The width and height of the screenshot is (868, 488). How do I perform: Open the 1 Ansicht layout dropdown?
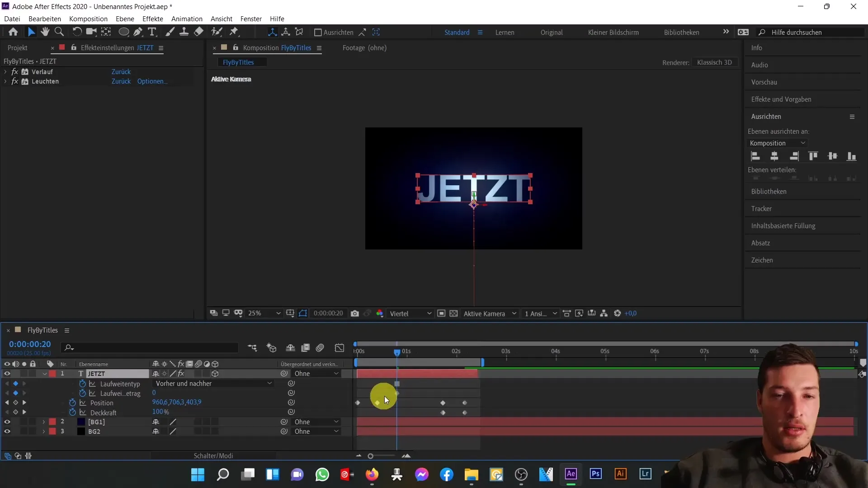pyautogui.click(x=540, y=314)
